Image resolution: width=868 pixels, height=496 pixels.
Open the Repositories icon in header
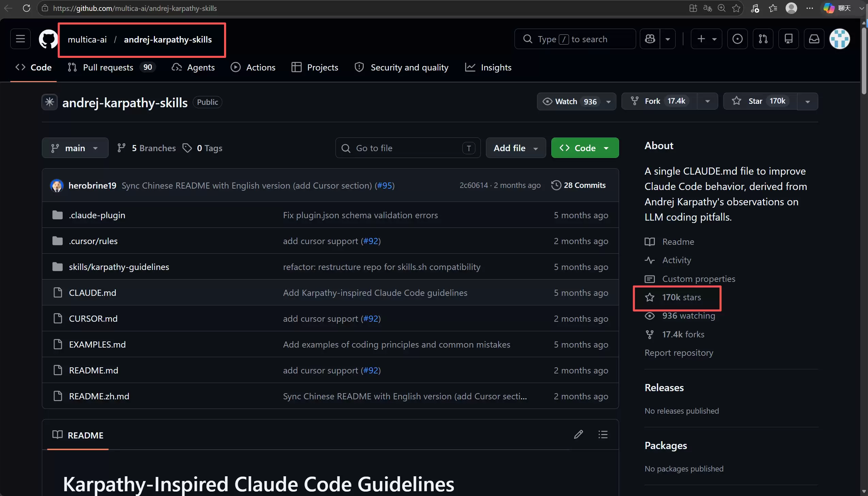click(789, 39)
